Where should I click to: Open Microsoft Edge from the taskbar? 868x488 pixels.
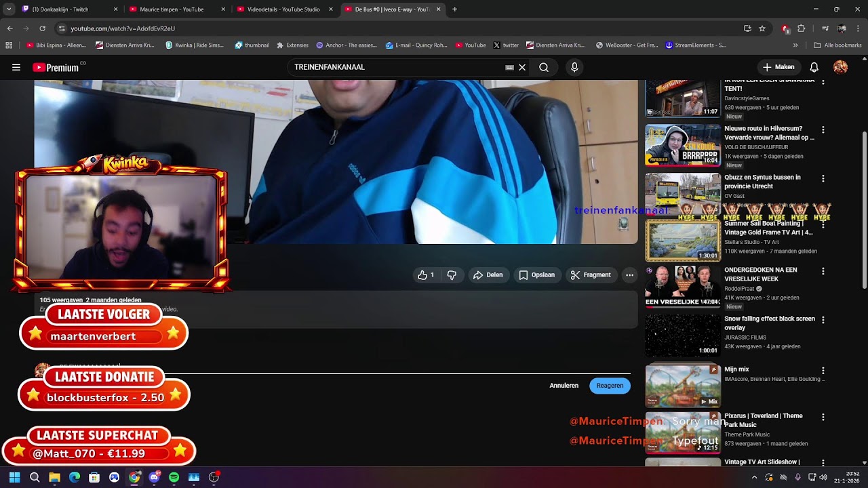pos(75,477)
